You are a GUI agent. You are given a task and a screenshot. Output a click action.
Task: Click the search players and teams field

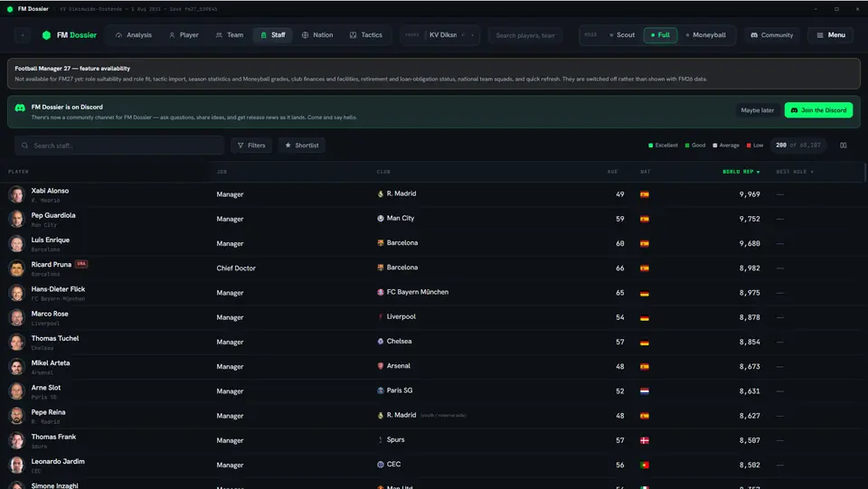click(524, 35)
